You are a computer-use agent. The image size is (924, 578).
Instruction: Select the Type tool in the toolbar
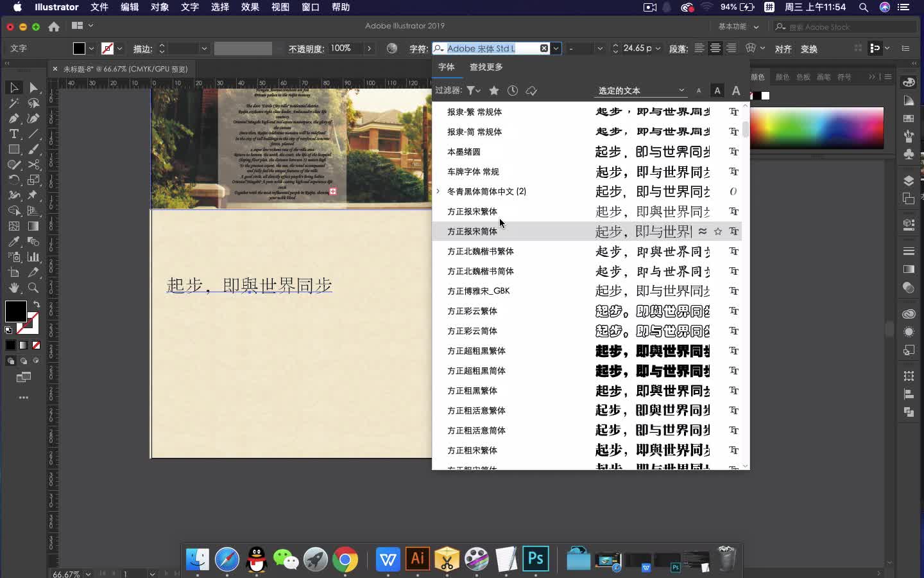coord(13,134)
